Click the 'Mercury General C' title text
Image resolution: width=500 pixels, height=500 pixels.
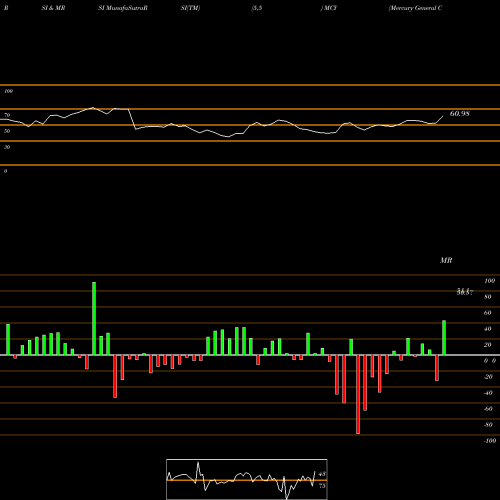click(x=415, y=8)
